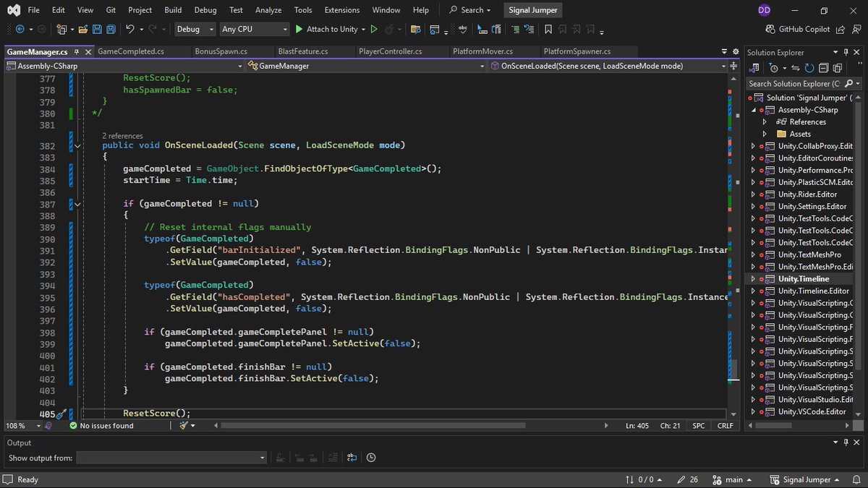
Task: Click the Find in Files toolbar icon
Action: 415,30
